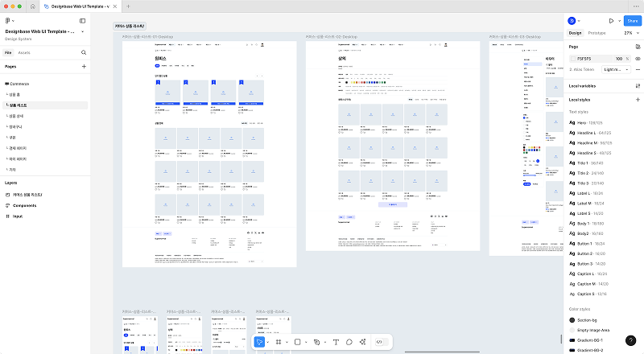
Task: Add a new page with plus icon
Action: tap(84, 66)
